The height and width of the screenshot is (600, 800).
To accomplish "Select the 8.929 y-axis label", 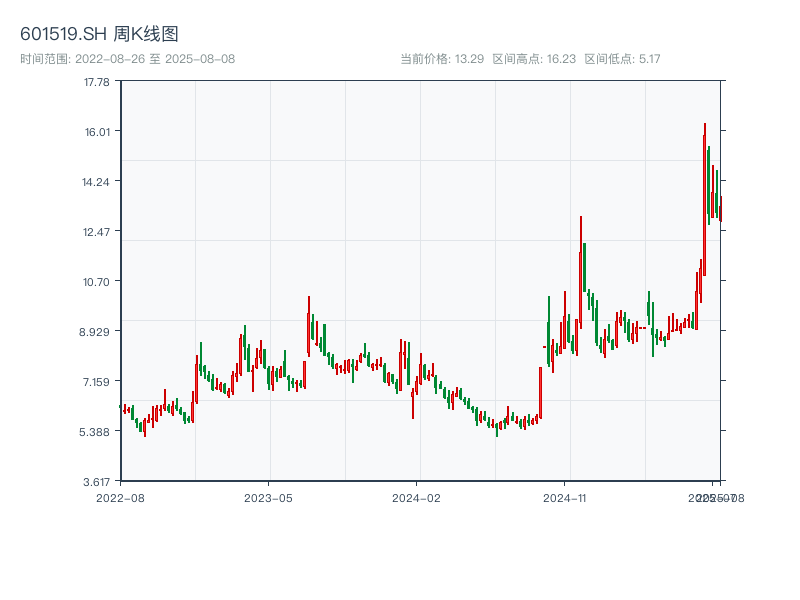I will pyautogui.click(x=96, y=332).
